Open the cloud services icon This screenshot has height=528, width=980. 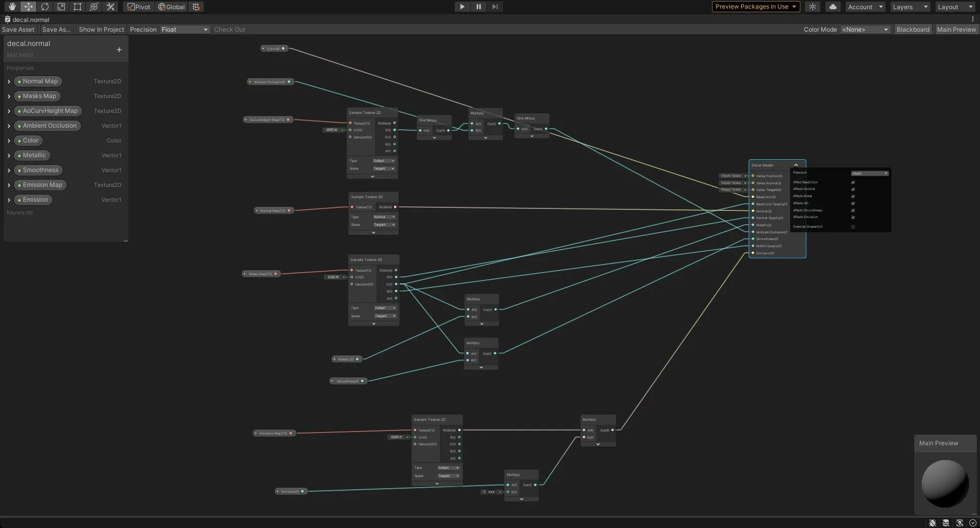tap(833, 7)
